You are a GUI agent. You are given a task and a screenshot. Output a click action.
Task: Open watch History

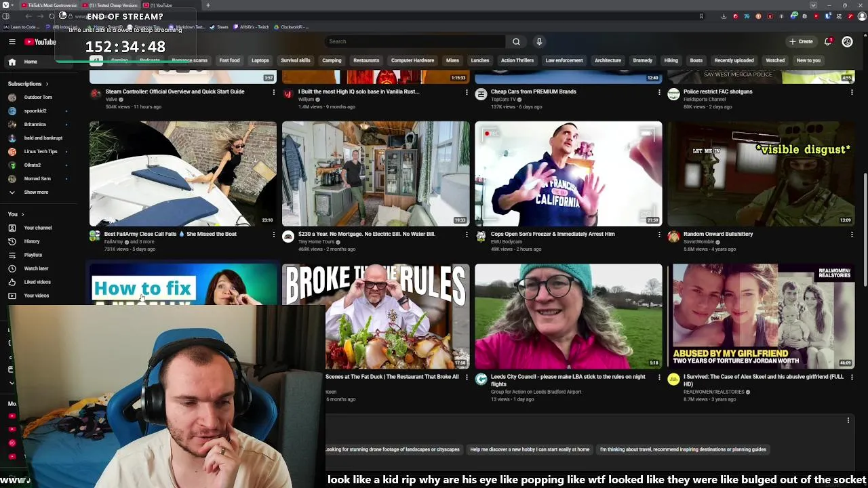32,241
